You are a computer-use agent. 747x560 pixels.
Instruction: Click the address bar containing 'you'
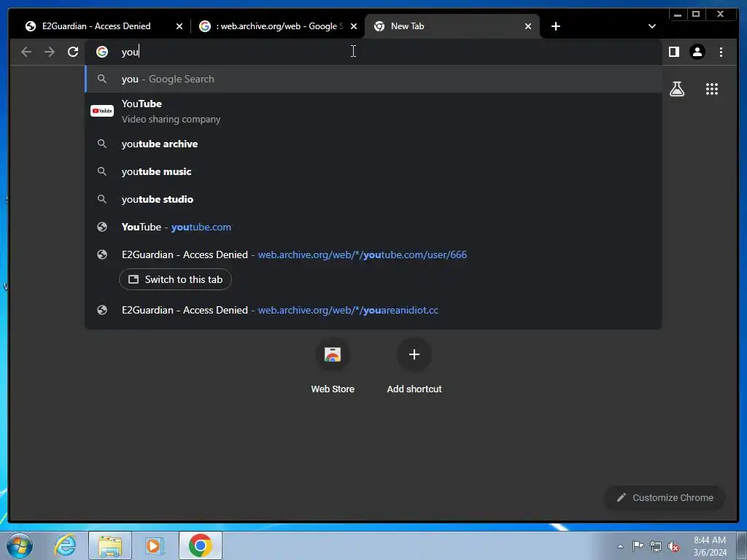[x=373, y=52]
